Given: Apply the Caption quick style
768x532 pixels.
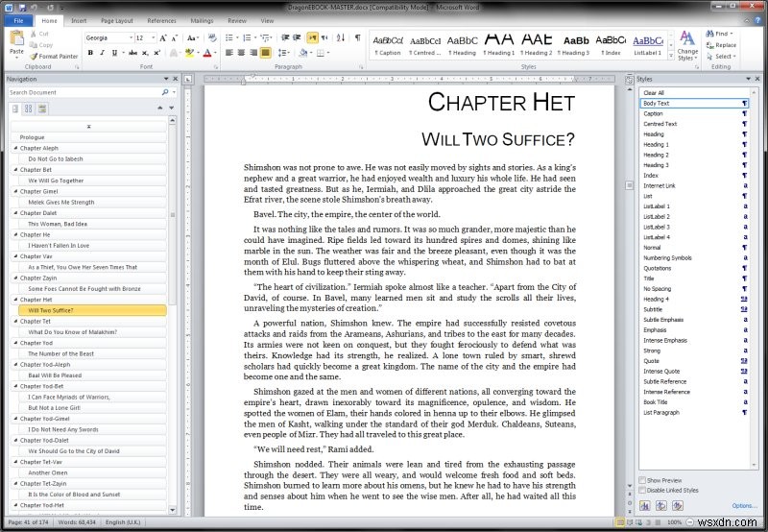Looking at the screenshot, I should pos(388,44).
